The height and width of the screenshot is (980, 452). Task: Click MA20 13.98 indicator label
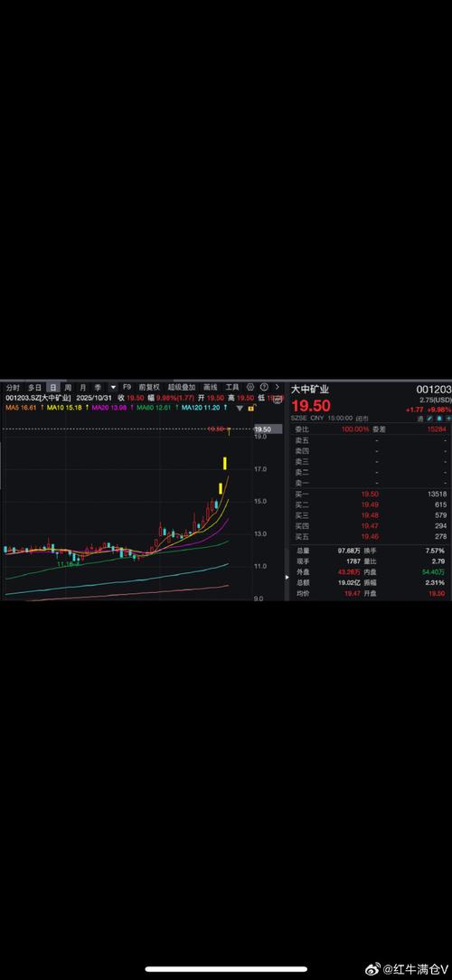coord(108,408)
